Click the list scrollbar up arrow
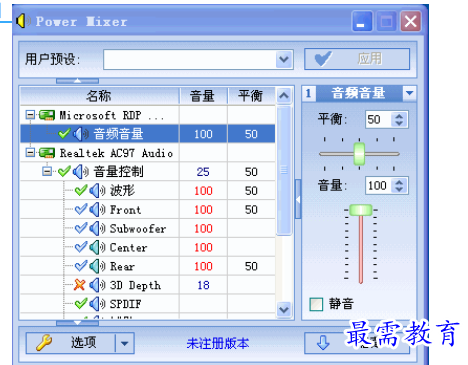The image size is (468, 365). point(284,96)
